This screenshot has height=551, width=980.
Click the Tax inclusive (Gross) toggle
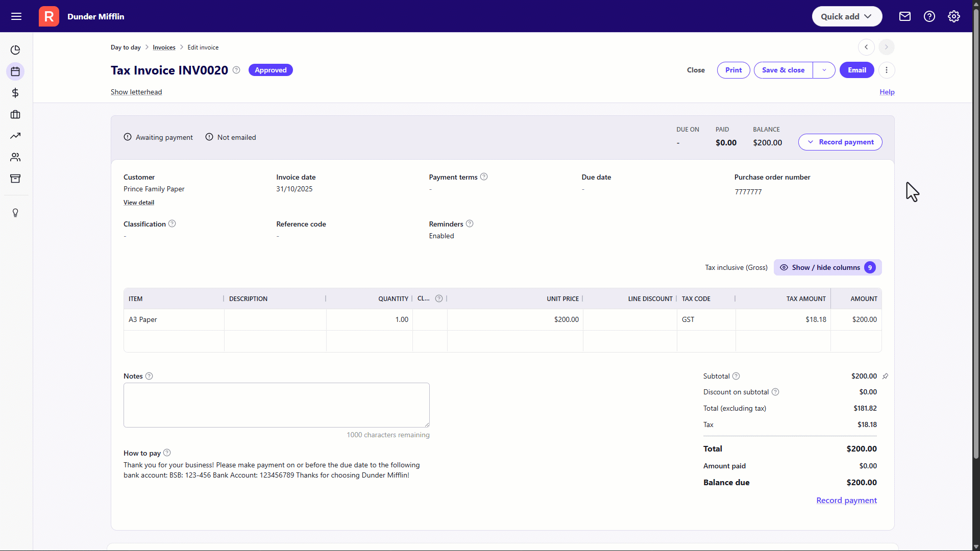736,267
